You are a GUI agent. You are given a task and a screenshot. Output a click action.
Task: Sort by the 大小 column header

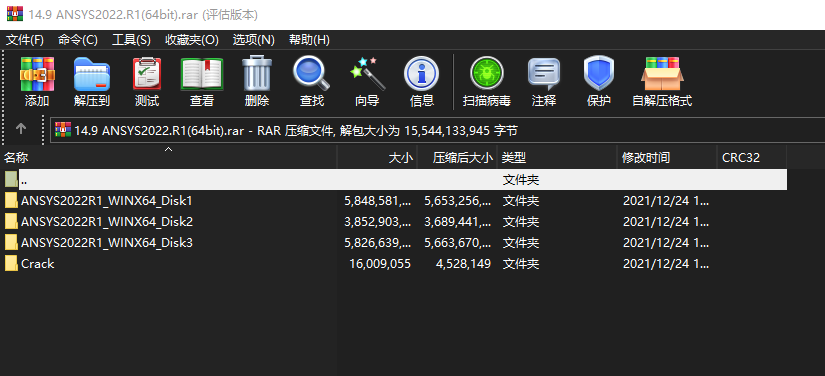click(377, 157)
